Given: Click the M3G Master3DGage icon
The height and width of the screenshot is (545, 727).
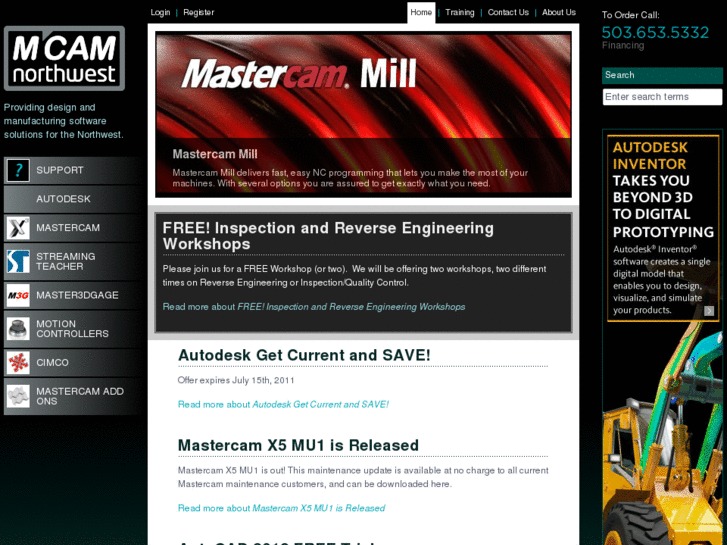Looking at the screenshot, I should click(18, 295).
